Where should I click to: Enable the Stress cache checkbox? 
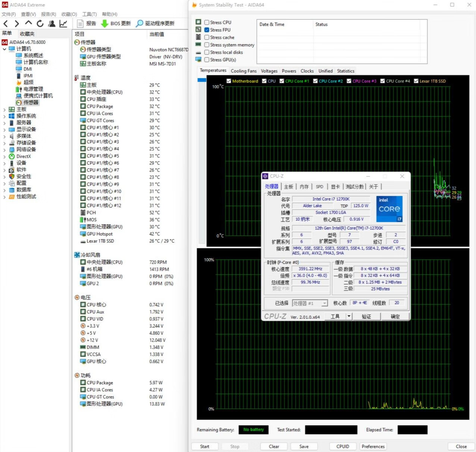(207, 37)
